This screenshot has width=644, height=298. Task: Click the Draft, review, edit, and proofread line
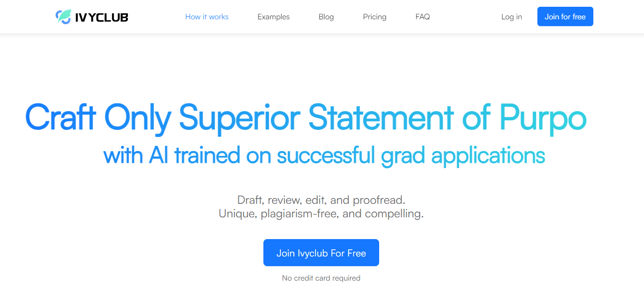321,200
